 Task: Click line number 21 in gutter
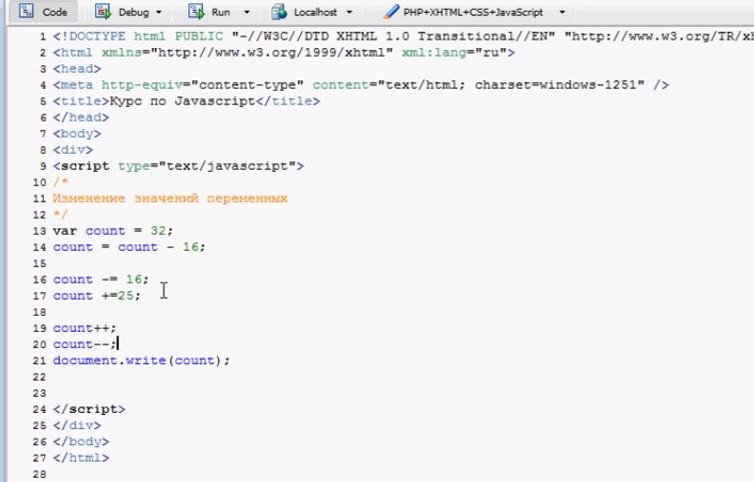[x=39, y=361]
